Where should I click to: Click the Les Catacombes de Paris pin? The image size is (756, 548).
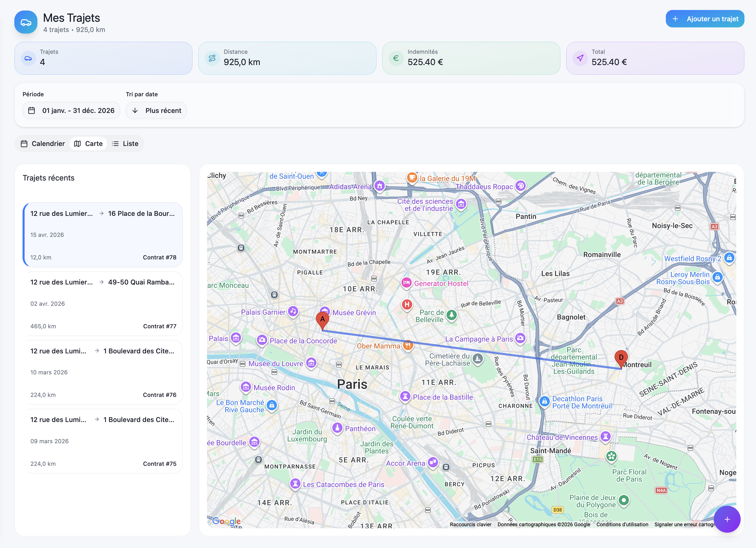(295, 484)
